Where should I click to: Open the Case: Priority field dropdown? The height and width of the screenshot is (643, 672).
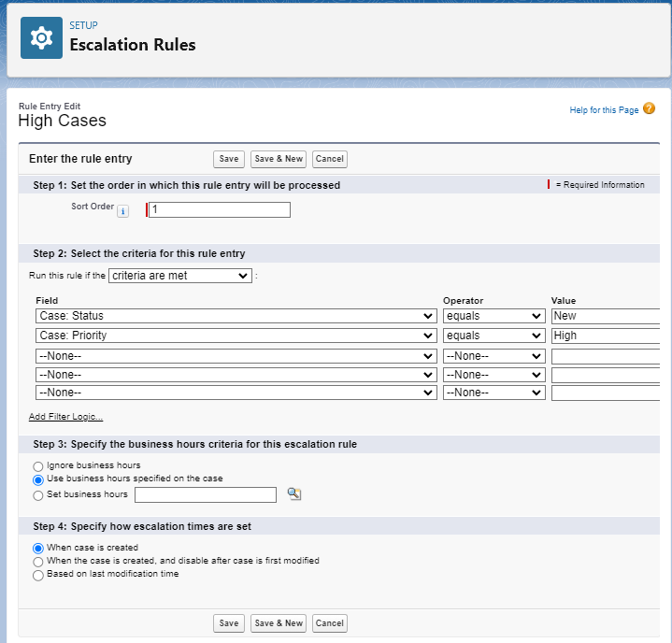pyautogui.click(x=236, y=336)
